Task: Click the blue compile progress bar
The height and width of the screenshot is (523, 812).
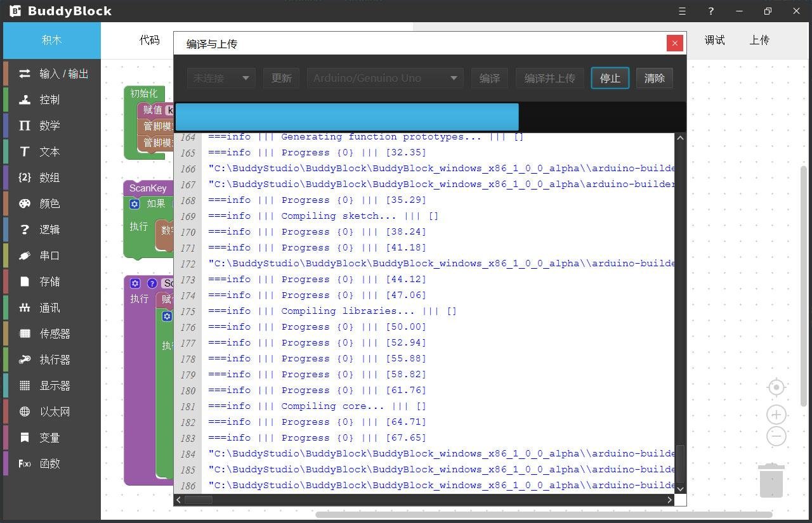Action: pyautogui.click(x=347, y=117)
